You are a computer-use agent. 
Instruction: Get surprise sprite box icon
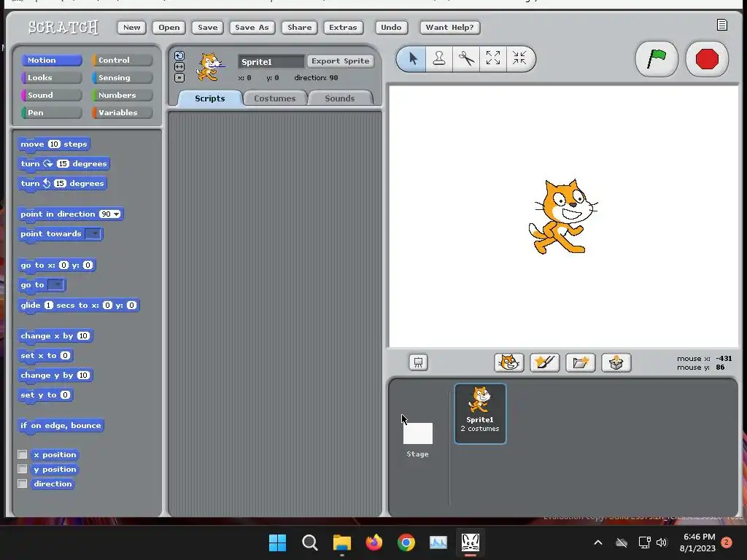(x=616, y=363)
